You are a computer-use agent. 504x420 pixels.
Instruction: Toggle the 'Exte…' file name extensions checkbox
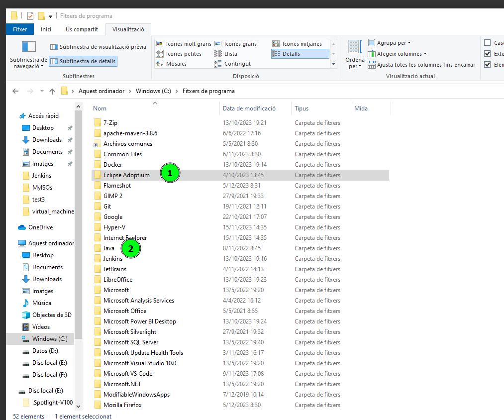click(487, 54)
